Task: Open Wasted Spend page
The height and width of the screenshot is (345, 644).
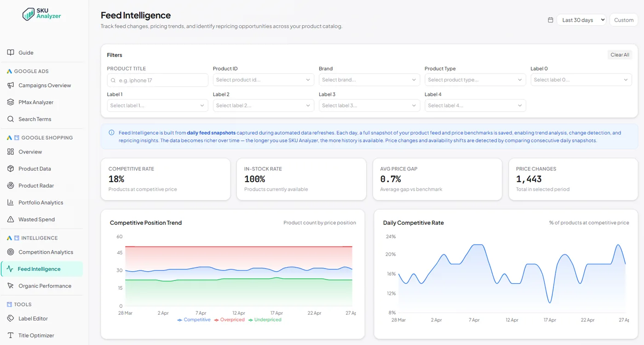Action: click(x=42, y=219)
